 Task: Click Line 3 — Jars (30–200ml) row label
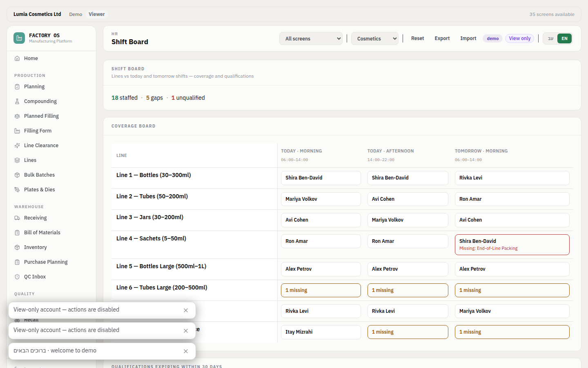[x=150, y=217]
